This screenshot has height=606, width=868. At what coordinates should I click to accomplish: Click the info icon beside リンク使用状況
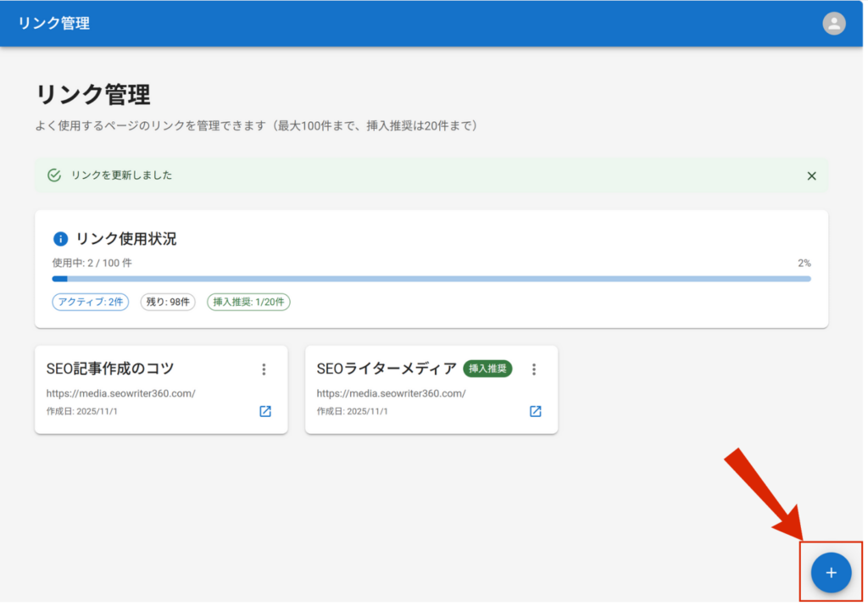pyautogui.click(x=60, y=239)
